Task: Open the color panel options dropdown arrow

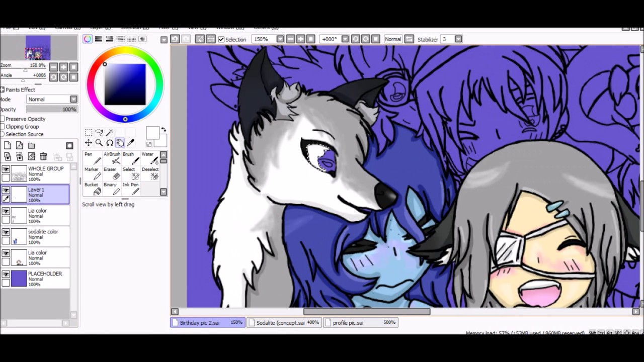Action: click(164, 39)
